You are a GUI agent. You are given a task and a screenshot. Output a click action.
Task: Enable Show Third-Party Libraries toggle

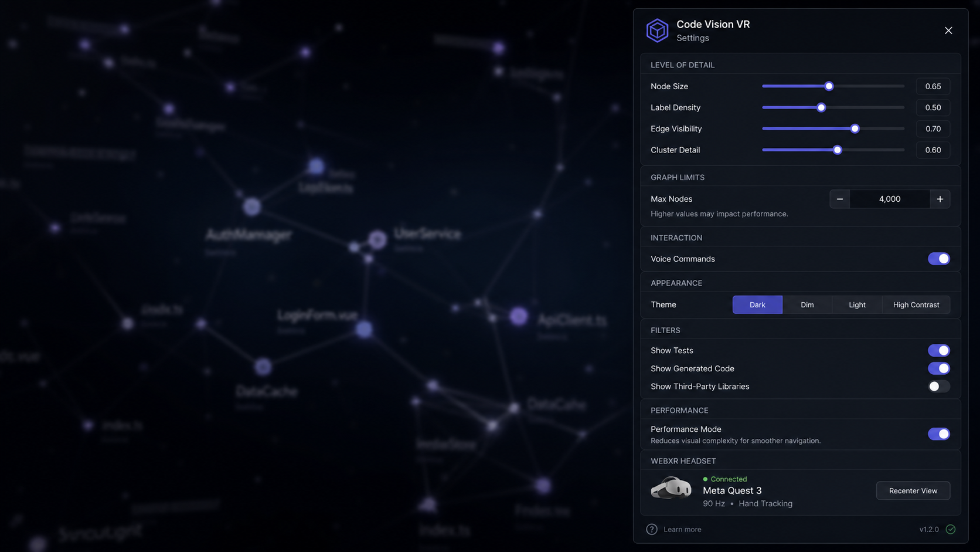939,386
